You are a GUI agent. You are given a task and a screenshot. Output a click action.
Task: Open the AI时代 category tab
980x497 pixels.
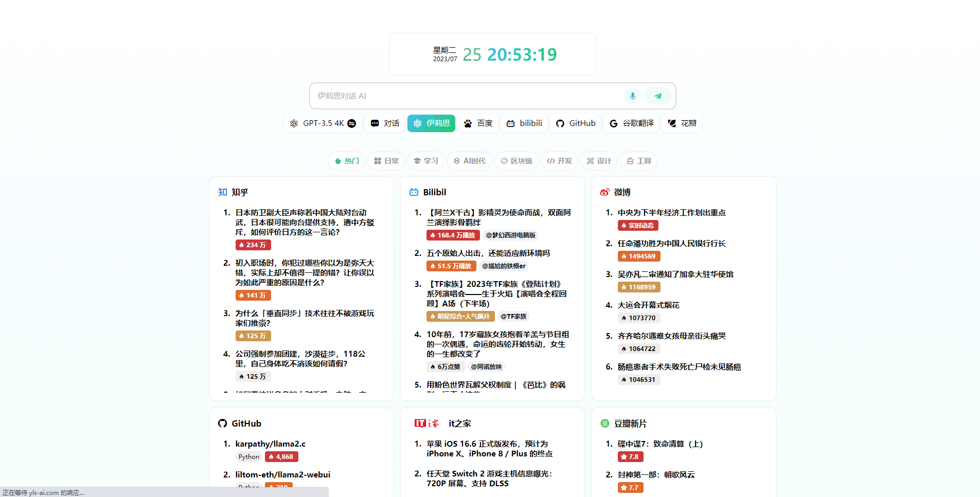[469, 161]
